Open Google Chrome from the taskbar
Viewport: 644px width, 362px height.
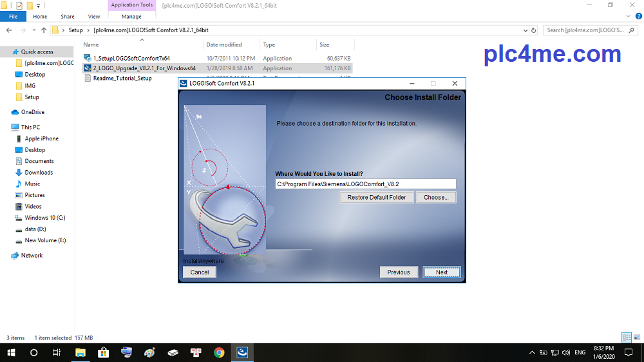219,352
